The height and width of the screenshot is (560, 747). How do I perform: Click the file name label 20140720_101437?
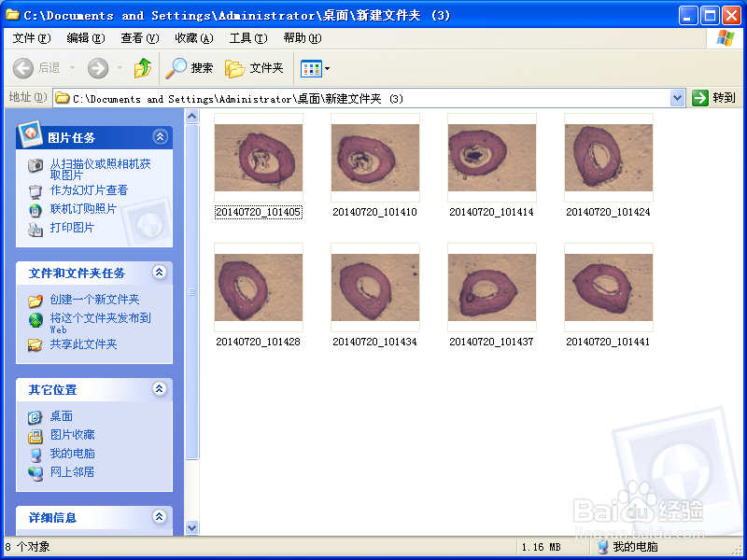492,342
